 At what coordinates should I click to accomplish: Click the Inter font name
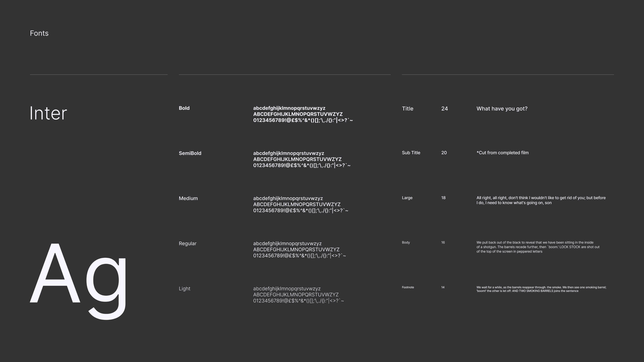point(48,113)
